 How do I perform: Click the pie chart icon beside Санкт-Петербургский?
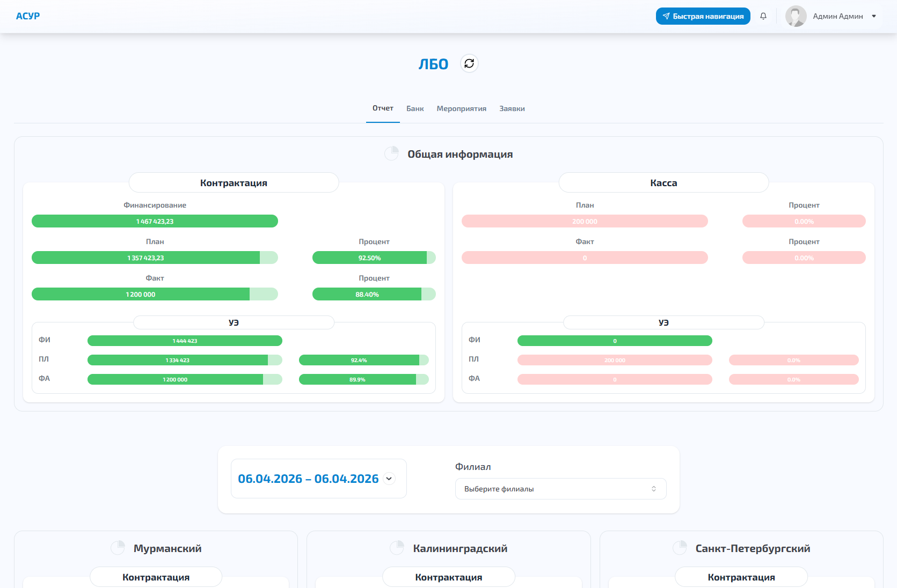point(680,548)
